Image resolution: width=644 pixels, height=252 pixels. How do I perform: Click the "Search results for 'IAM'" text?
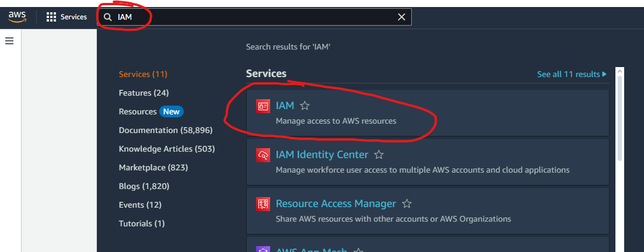click(288, 47)
